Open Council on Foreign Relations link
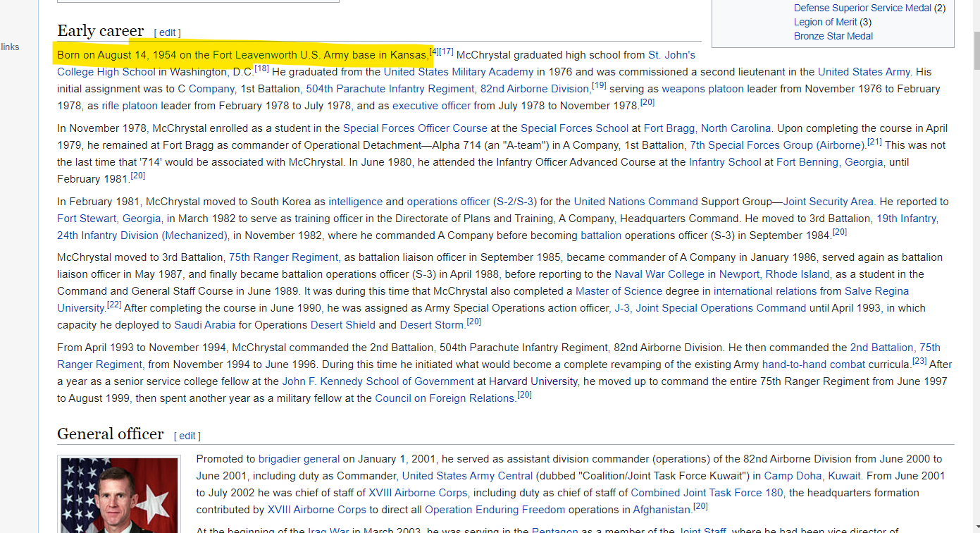 pyautogui.click(x=445, y=398)
